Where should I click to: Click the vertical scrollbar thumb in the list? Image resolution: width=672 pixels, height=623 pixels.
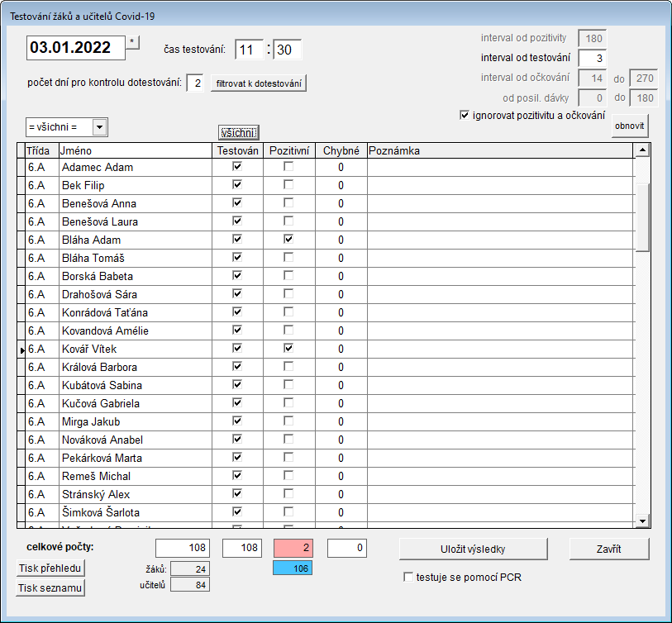[642, 217]
